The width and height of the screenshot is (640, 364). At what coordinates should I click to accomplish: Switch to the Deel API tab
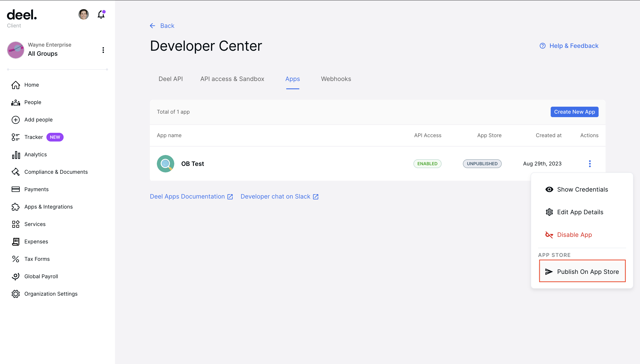tap(171, 79)
